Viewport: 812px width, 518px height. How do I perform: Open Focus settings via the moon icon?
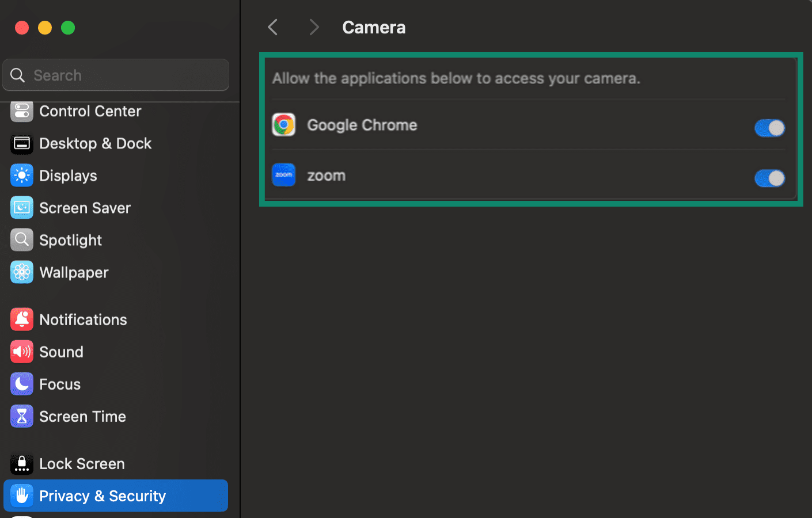tap(21, 384)
